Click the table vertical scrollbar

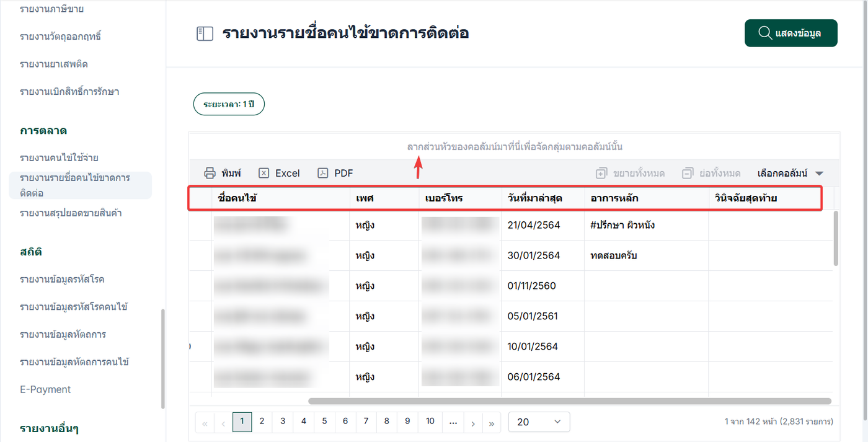click(x=836, y=238)
